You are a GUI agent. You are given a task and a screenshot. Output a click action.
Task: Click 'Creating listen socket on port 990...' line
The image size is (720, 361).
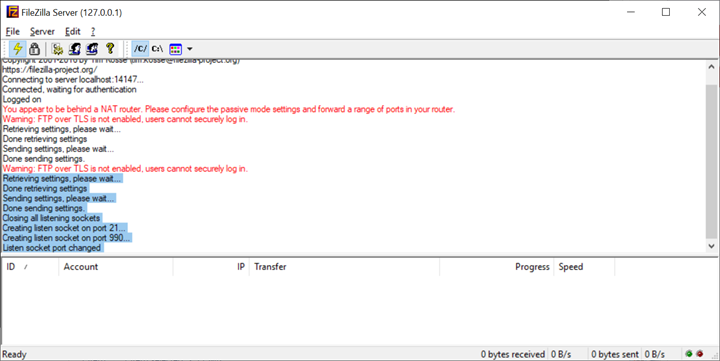tap(67, 238)
